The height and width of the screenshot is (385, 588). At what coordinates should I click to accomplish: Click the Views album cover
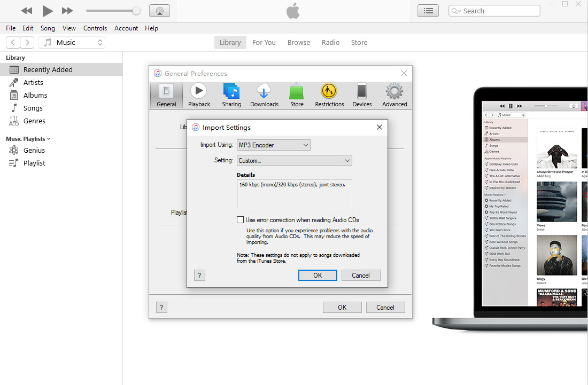click(x=556, y=202)
